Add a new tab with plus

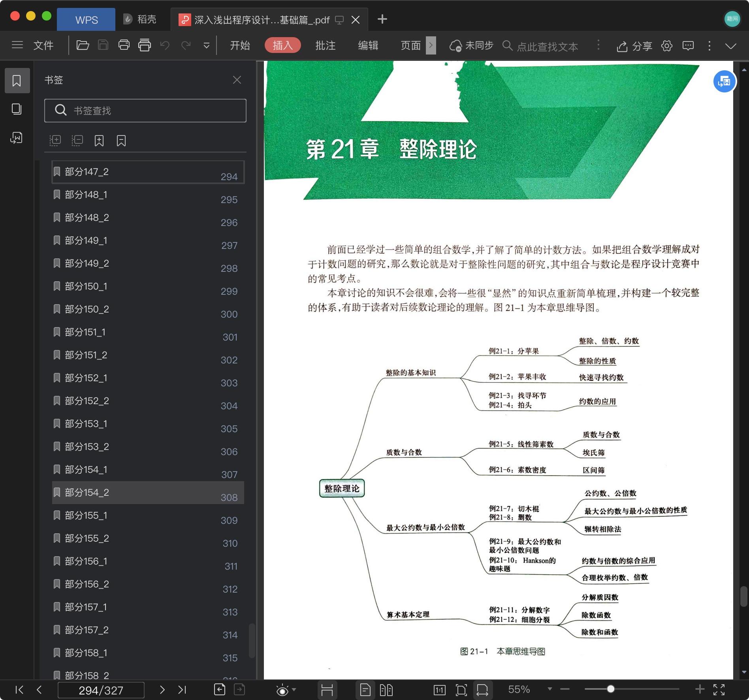[382, 19]
